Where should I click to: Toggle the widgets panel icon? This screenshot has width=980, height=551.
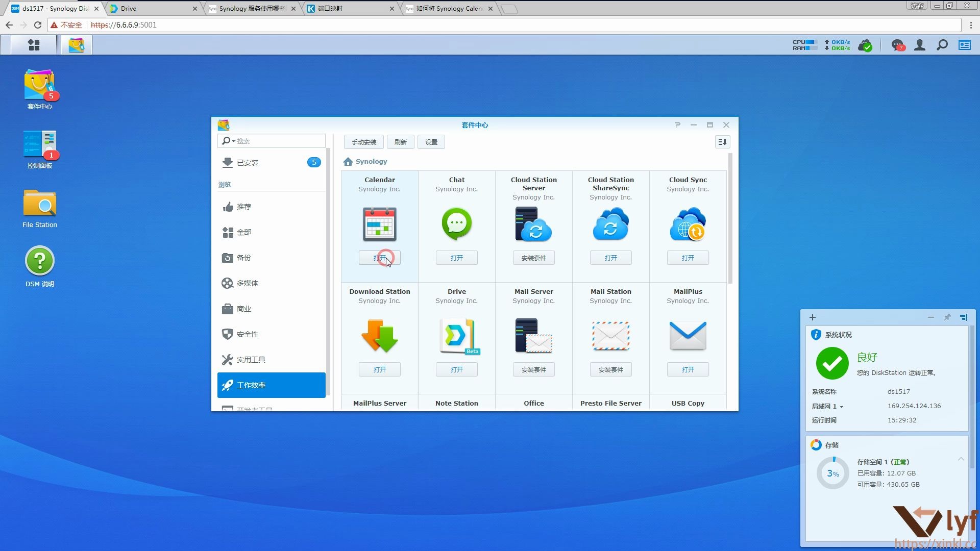click(x=965, y=45)
